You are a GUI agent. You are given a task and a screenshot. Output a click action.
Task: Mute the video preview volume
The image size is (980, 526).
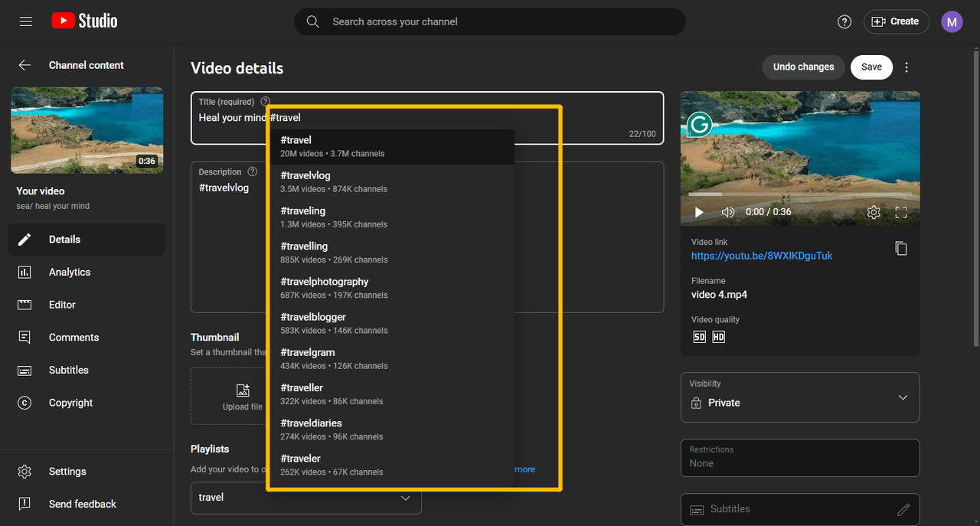(x=728, y=212)
